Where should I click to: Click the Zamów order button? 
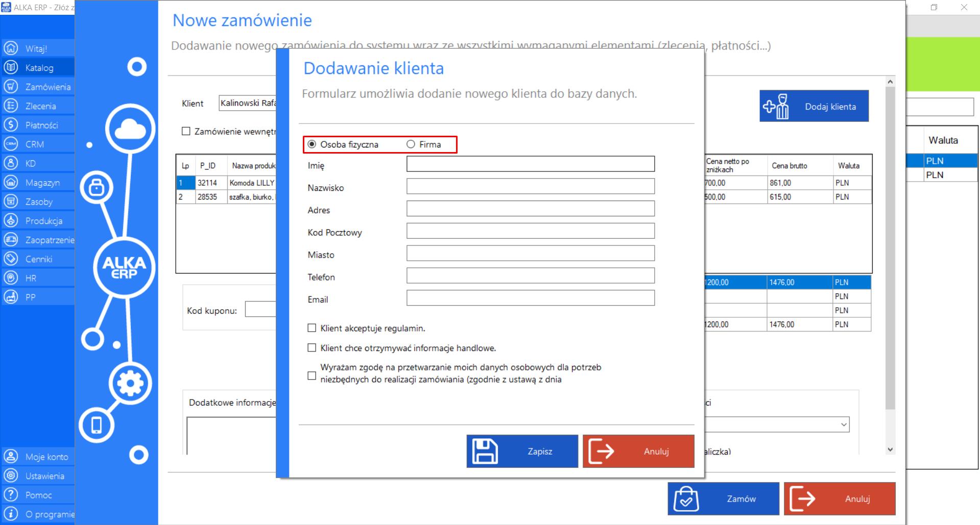pyautogui.click(x=723, y=498)
